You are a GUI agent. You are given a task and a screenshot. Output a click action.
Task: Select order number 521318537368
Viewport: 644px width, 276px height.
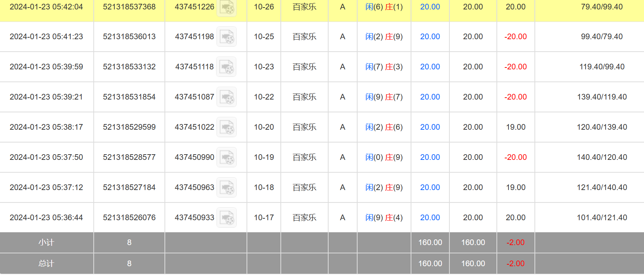(129, 7)
